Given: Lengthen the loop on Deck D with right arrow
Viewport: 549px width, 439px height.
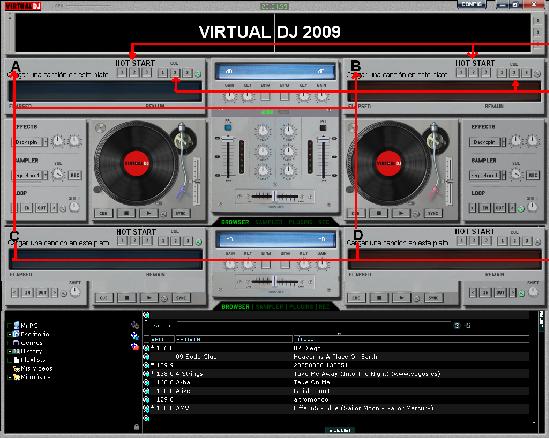Looking at the screenshot, I should pos(513,292).
